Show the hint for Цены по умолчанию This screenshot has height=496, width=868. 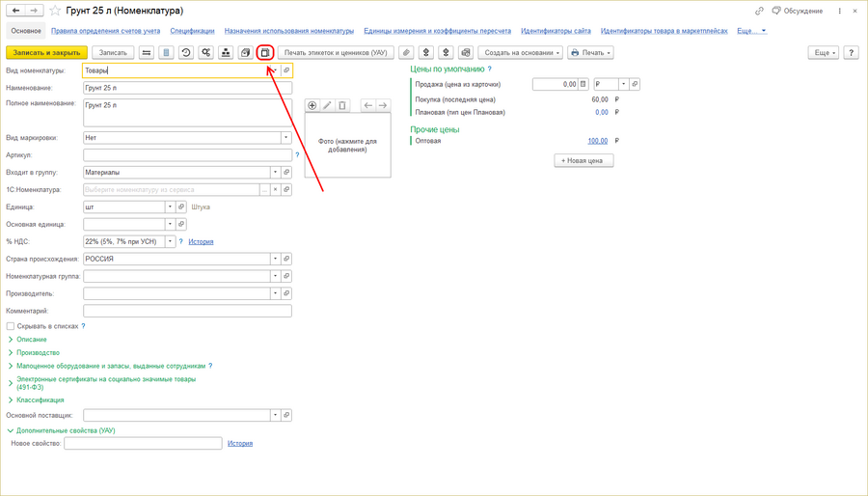(x=489, y=69)
